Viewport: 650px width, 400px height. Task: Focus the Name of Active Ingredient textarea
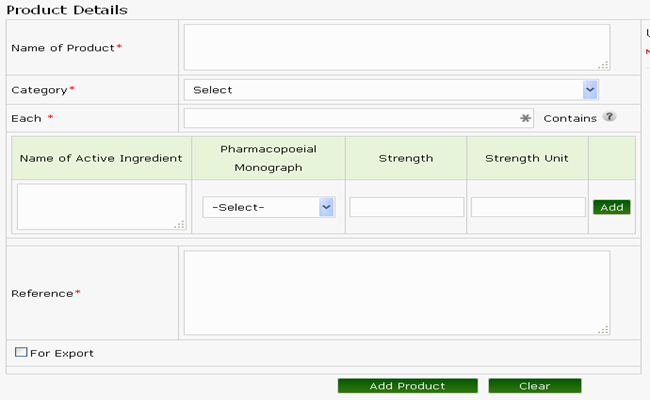point(102,207)
